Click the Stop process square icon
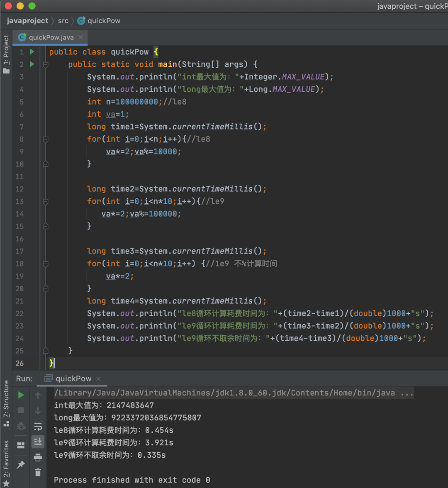This screenshot has height=488, width=448. 21,410
